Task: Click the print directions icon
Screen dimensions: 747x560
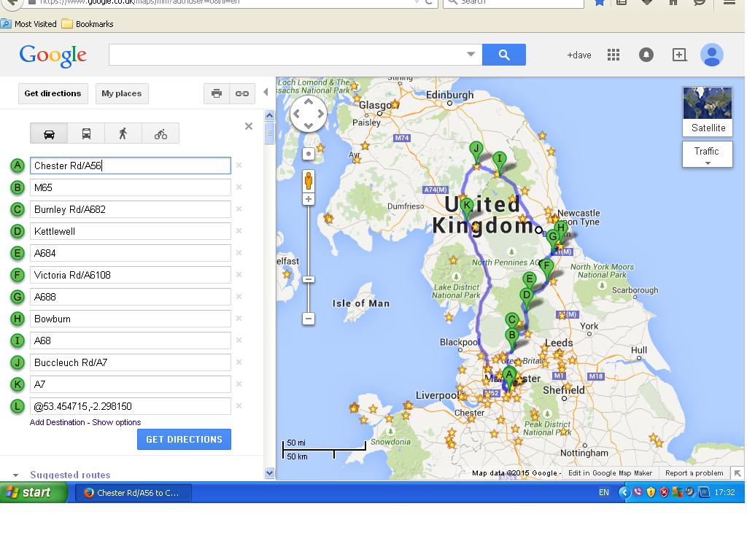Action: (x=217, y=93)
